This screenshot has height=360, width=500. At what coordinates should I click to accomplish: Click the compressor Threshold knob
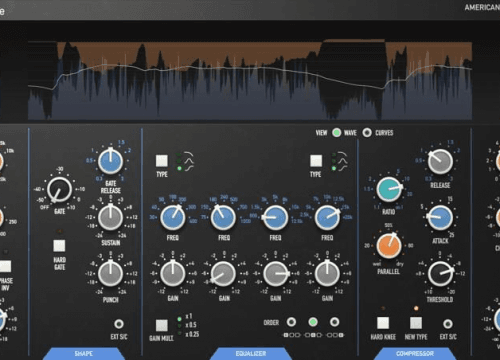tap(440, 274)
